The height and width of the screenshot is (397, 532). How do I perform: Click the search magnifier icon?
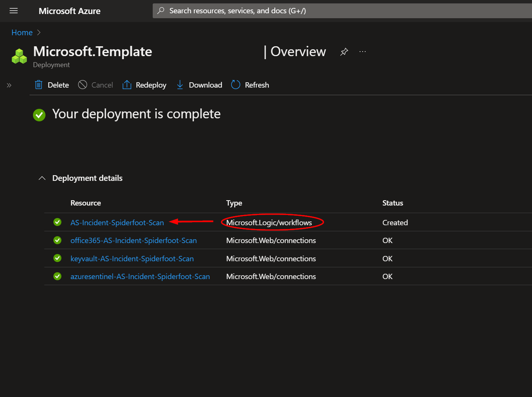[x=161, y=11]
